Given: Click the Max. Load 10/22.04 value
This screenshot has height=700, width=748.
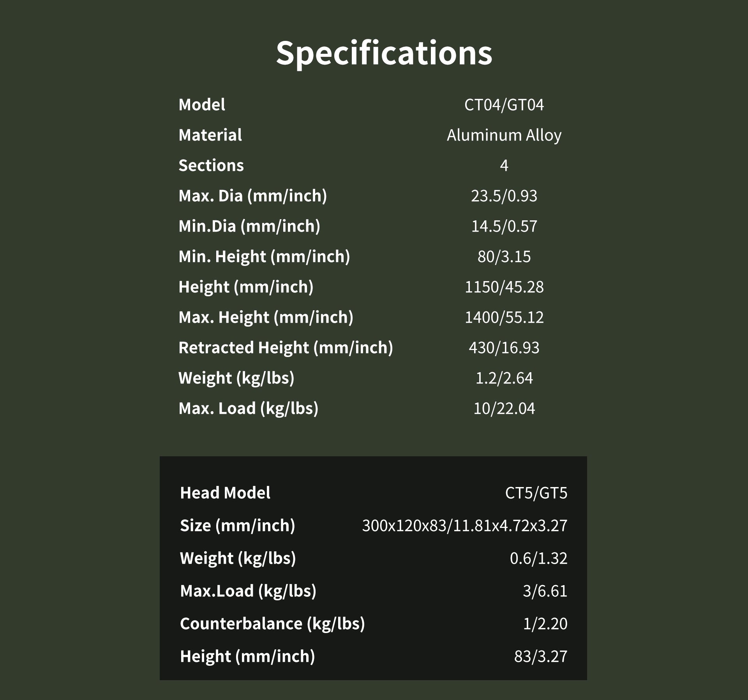Looking at the screenshot, I should click(504, 408).
